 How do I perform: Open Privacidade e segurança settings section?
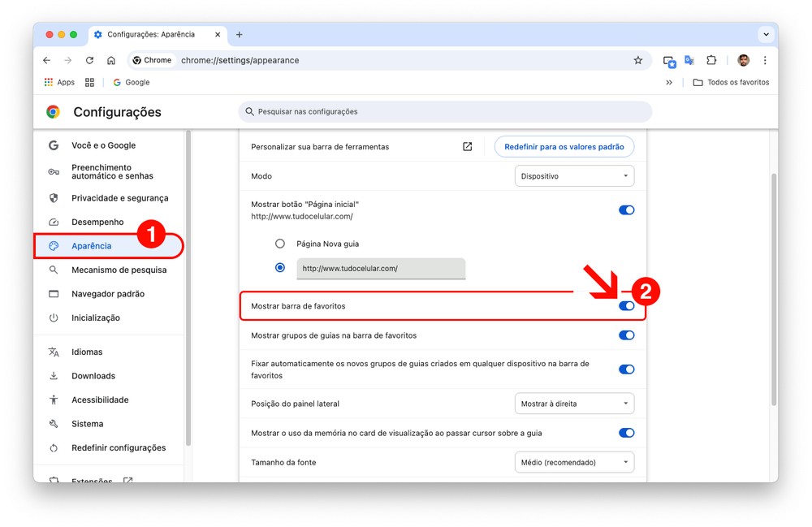pos(119,198)
